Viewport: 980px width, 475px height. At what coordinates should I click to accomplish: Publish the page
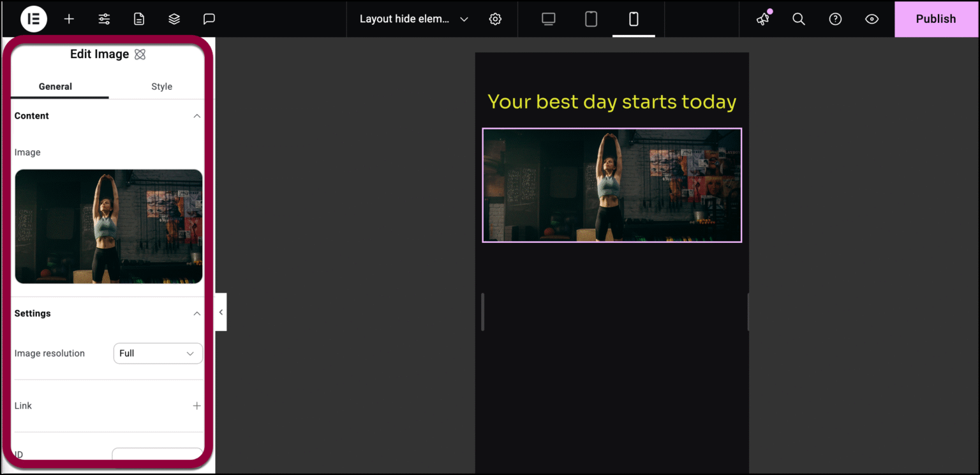(935, 18)
